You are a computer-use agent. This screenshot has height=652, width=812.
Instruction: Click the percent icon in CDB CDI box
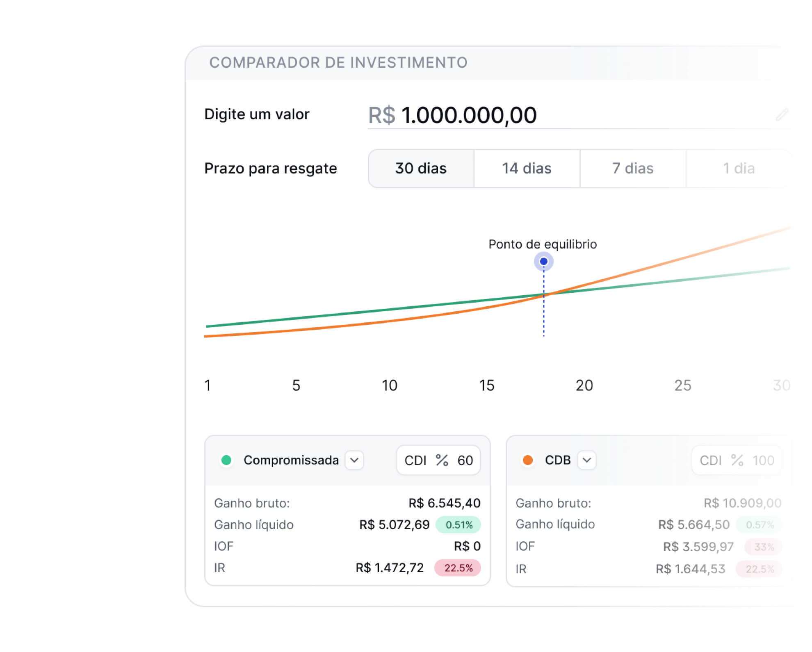[737, 460]
